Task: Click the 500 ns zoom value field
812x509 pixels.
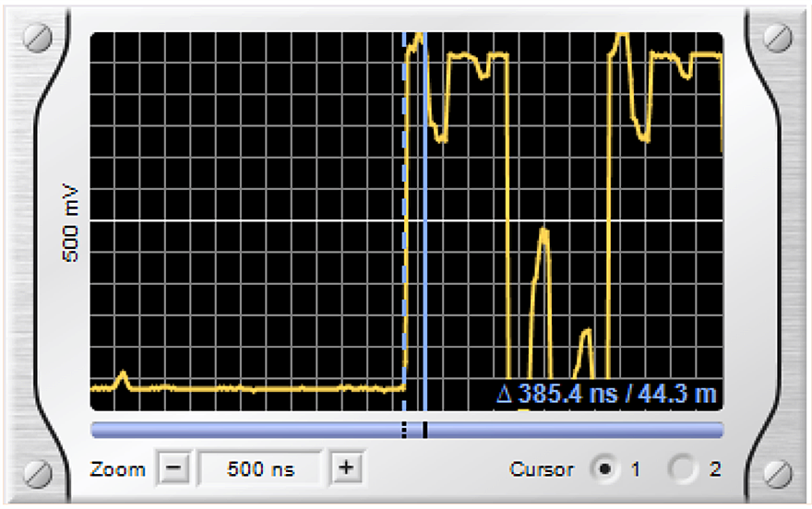Action: point(260,468)
